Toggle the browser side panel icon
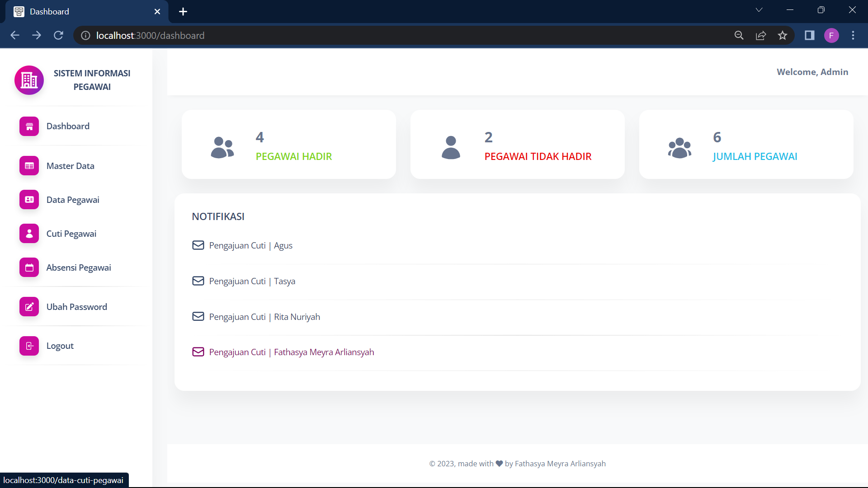The image size is (868, 488). 809,35
